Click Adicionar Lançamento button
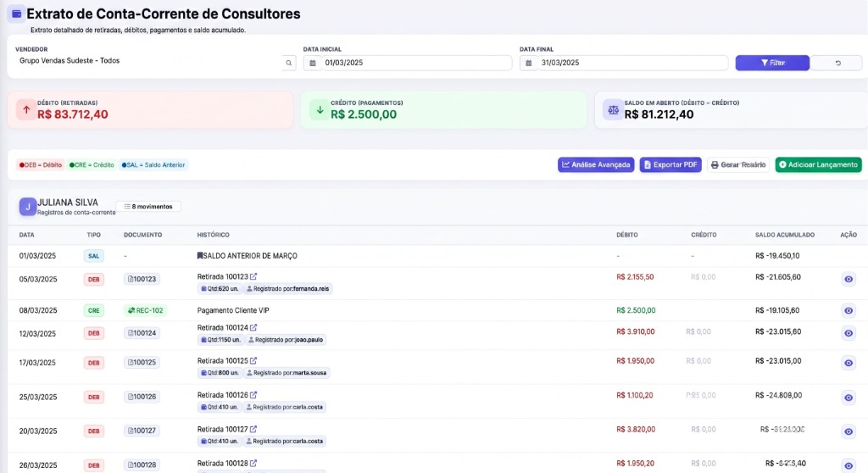The height and width of the screenshot is (473, 868). 818,164
